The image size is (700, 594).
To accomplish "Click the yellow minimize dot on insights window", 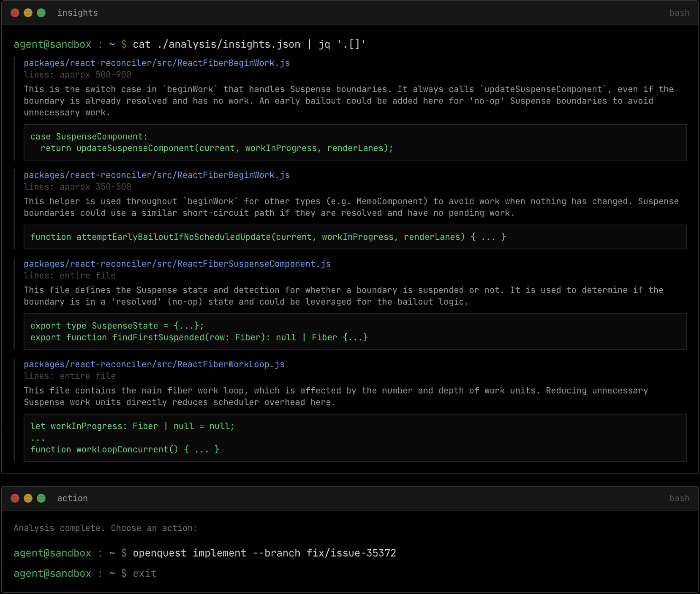I will (28, 13).
